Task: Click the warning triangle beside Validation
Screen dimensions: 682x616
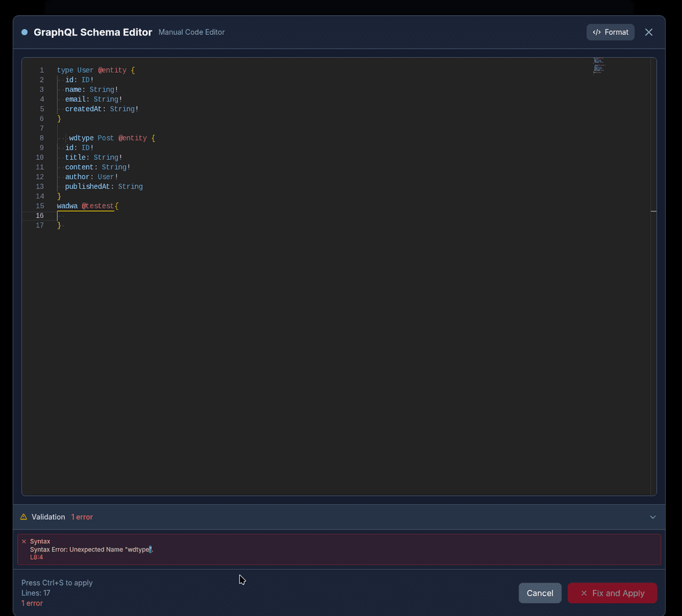Action: pyautogui.click(x=23, y=516)
